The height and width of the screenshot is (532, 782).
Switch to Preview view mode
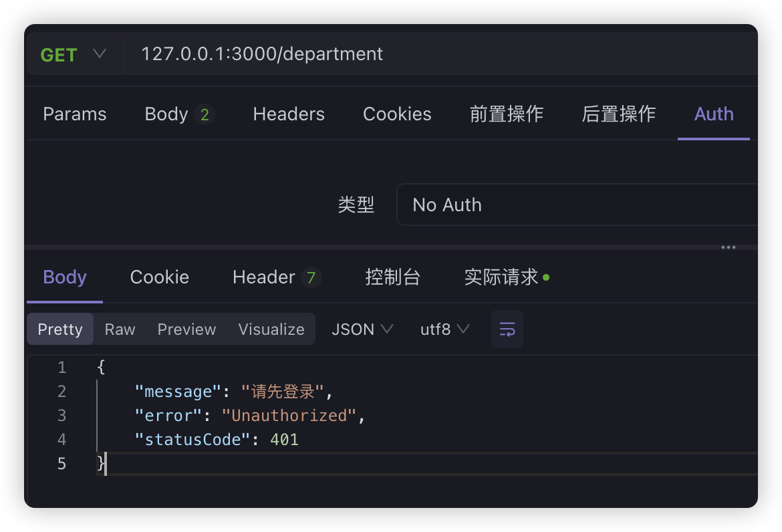186,329
